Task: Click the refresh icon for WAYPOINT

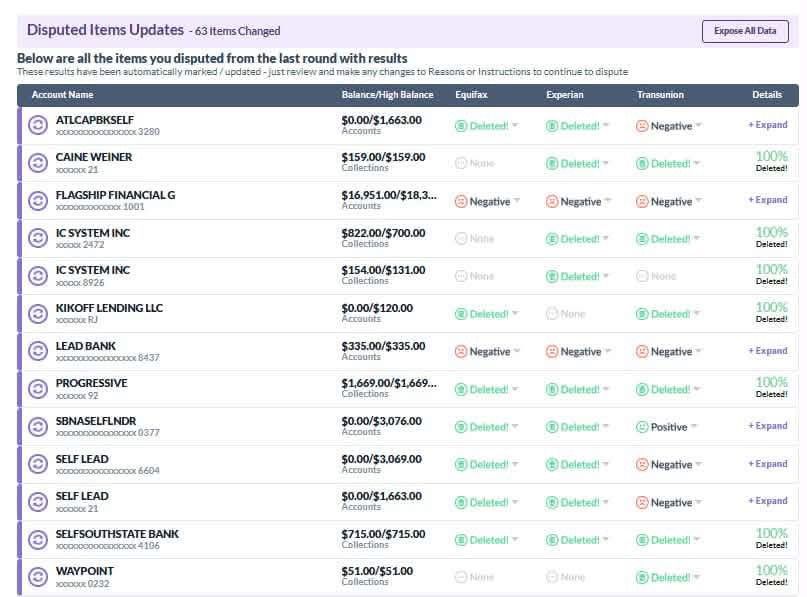Action: pyautogui.click(x=38, y=577)
